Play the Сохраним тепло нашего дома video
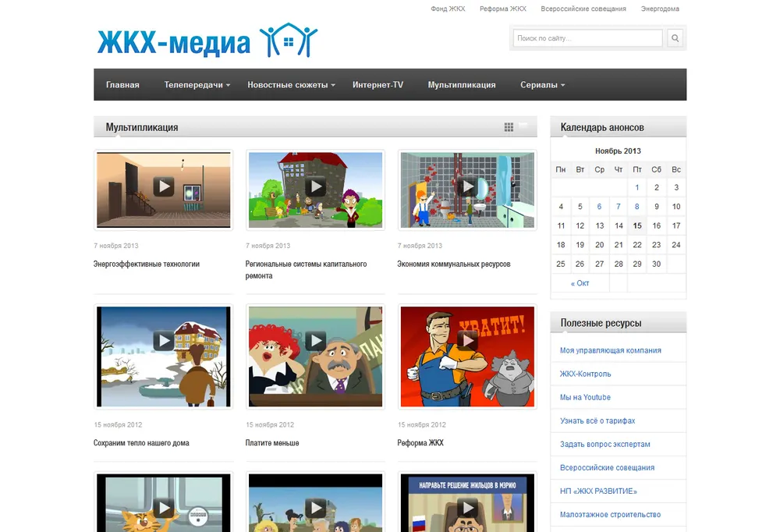The image size is (780, 532). coord(164,342)
